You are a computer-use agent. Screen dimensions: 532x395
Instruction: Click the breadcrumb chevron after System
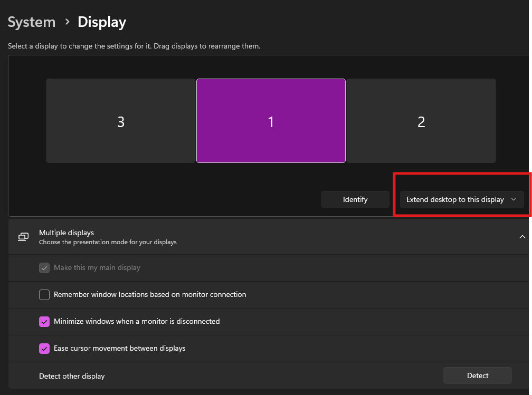coord(67,22)
